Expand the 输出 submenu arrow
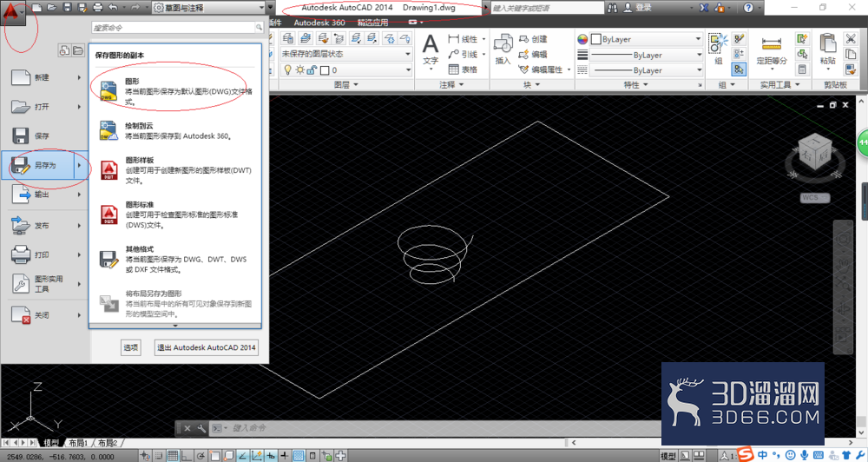Viewport: 868px width, 462px height. coord(79,195)
